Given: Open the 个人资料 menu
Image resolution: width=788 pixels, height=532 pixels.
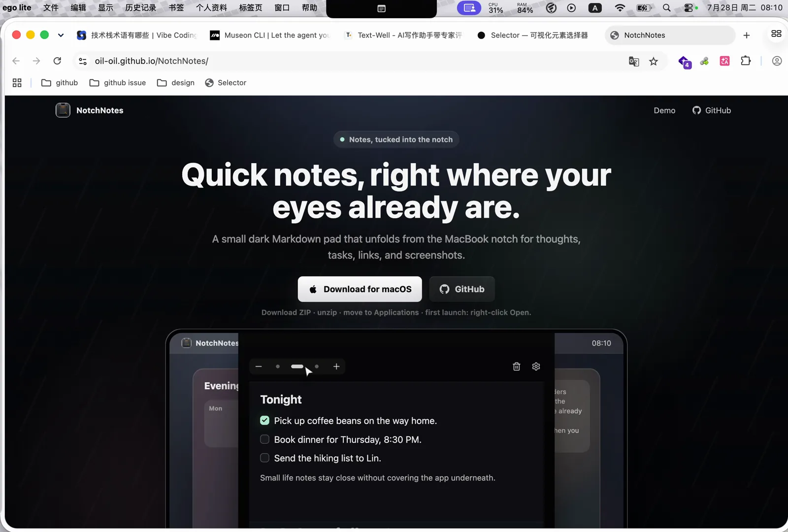Looking at the screenshot, I should [211, 8].
